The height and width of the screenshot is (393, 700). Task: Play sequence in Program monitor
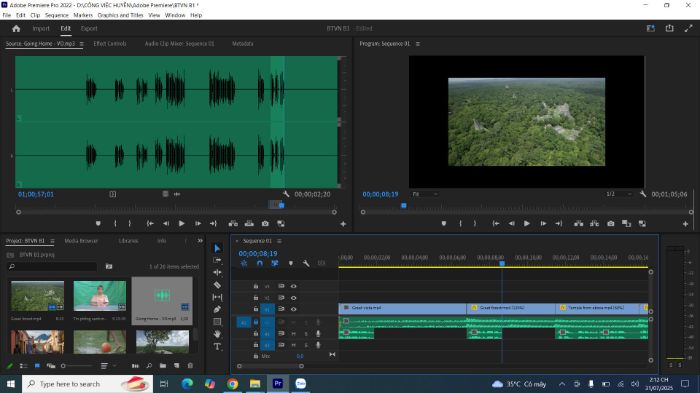click(527, 223)
